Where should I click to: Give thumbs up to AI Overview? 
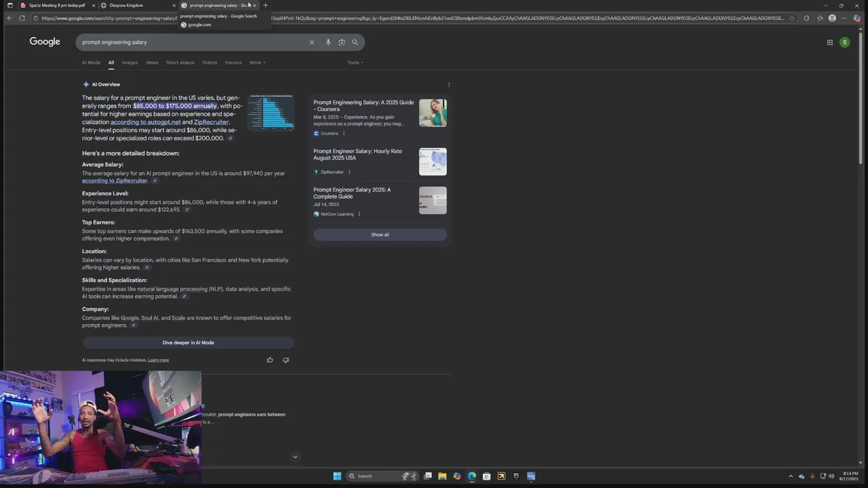pyautogui.click(x=270, y=360)
